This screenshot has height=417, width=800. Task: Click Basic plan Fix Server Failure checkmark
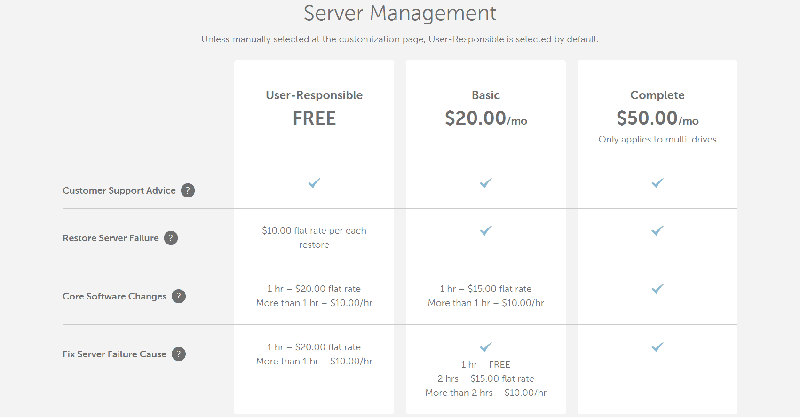[486, 347]
